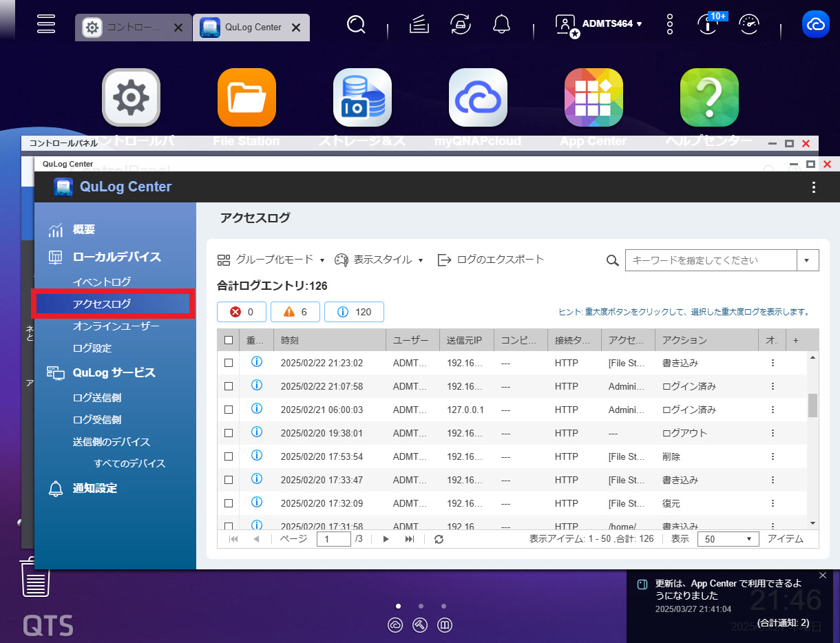Open the ADMTS464 user account menu
Screen dimensions: 840x643
599,24
